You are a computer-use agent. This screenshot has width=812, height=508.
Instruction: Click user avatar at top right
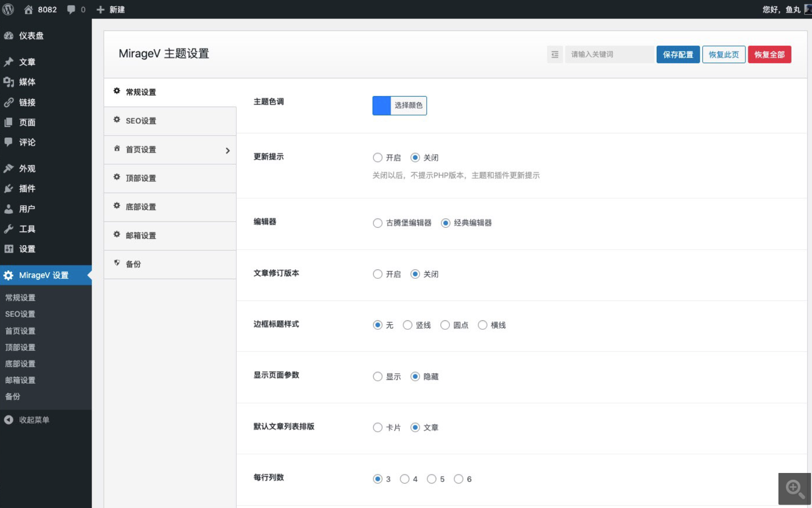click(x=808, y=10)
